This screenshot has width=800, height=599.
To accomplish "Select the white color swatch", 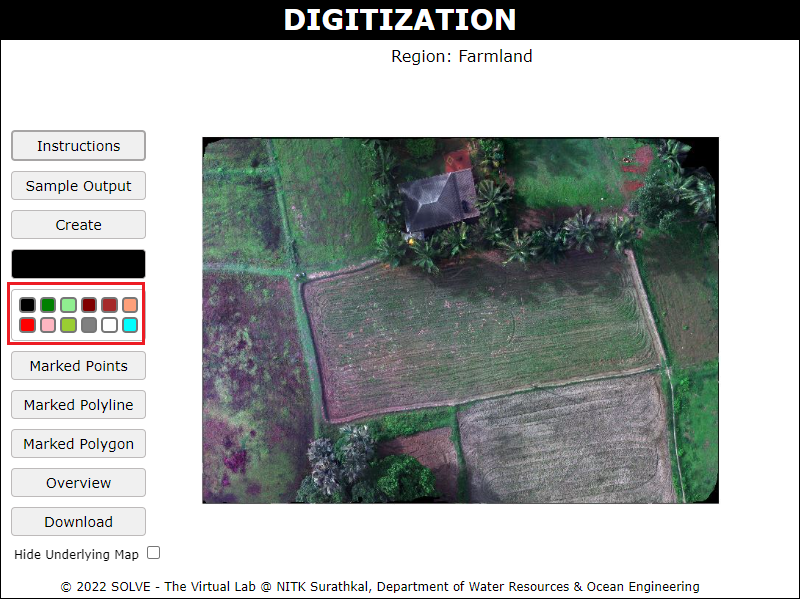I will [109, 325].
